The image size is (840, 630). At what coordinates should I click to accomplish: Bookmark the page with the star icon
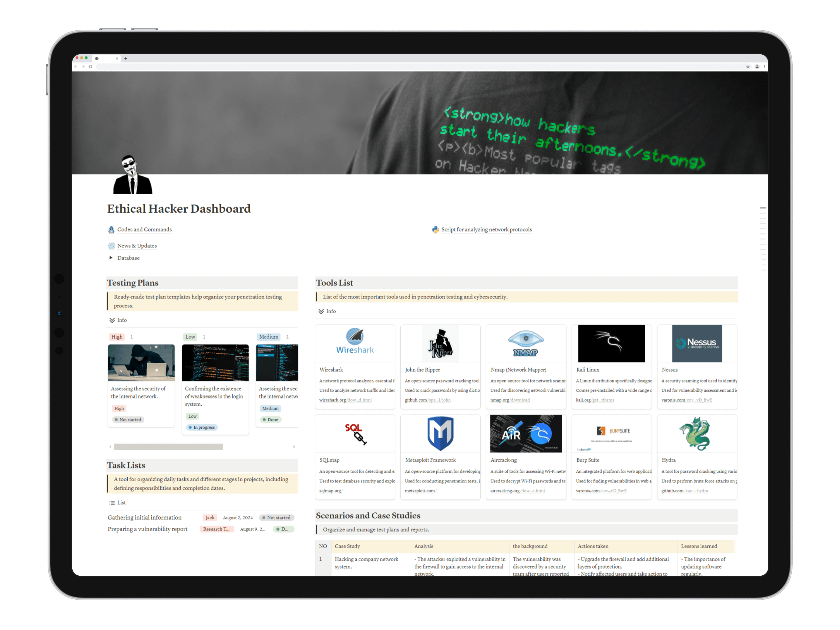pyautogui.click(x=748, y=66)
